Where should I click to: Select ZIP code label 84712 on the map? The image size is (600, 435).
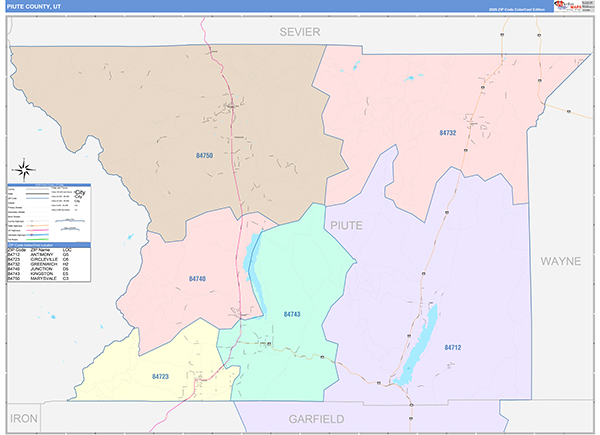click(453, 347)
